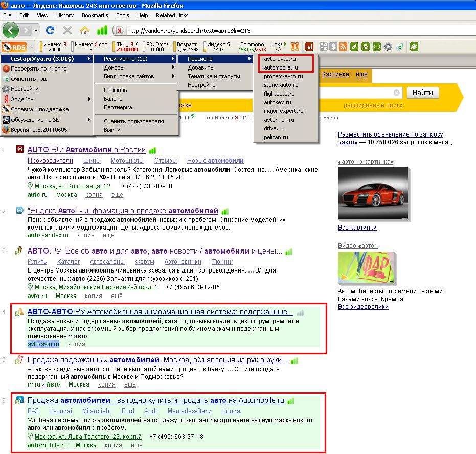Image resolution: width=476 pixels, height=454 pixels.
Task: Open the Bookmarks menu
Action: [95, 15]
